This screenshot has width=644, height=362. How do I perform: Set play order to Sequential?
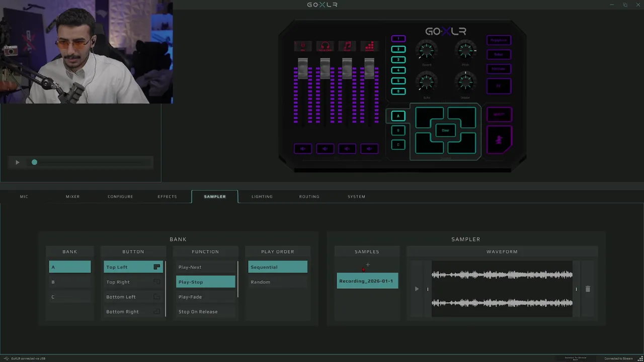tap(278, 267)
